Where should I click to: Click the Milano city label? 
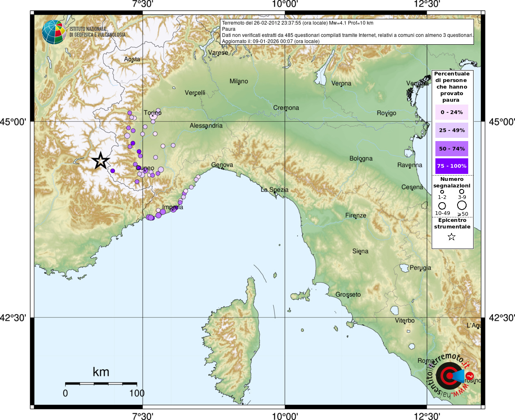[x=238, y=81]
